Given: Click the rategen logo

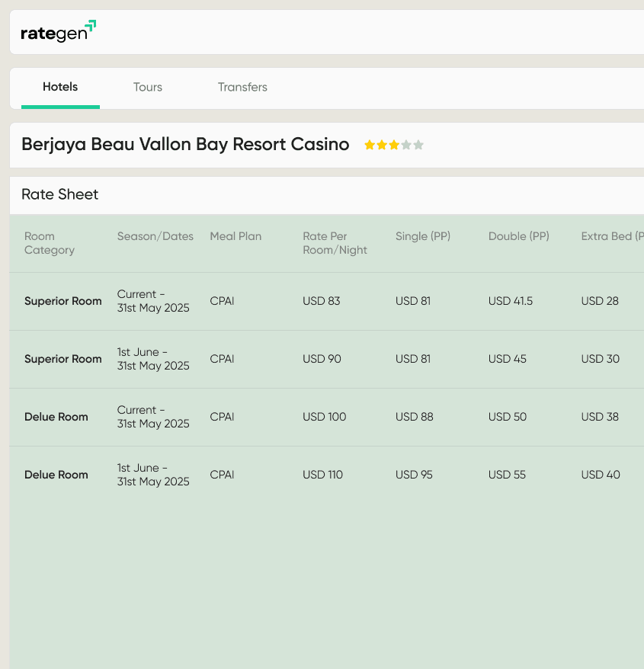Looking at the screenshot, I should click(53, 32).
